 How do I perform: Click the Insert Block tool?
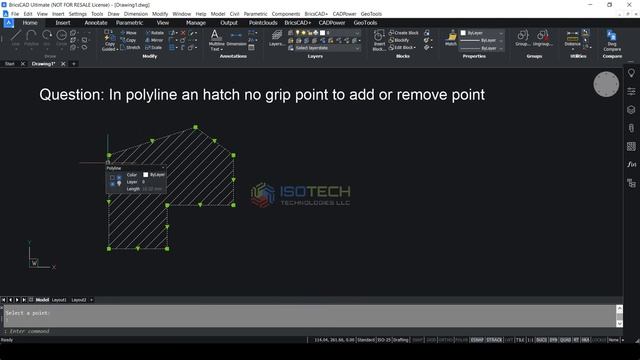[379, 40]
